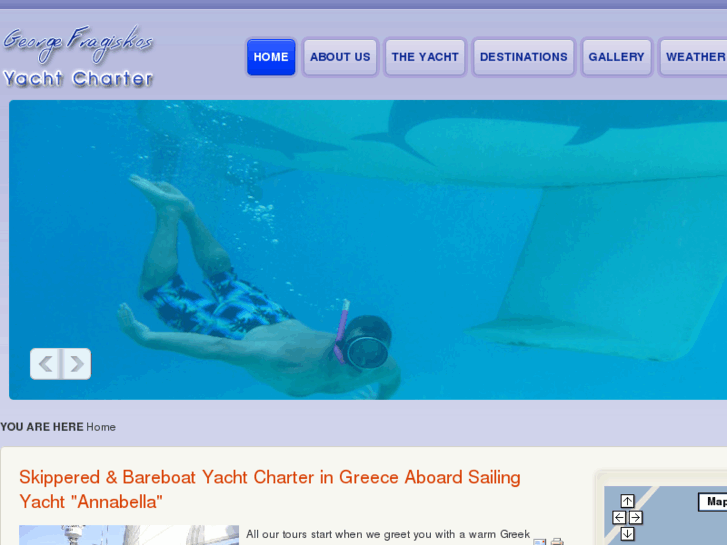
Task: Open the HOME menu tab
Action: tap(271, 57)
